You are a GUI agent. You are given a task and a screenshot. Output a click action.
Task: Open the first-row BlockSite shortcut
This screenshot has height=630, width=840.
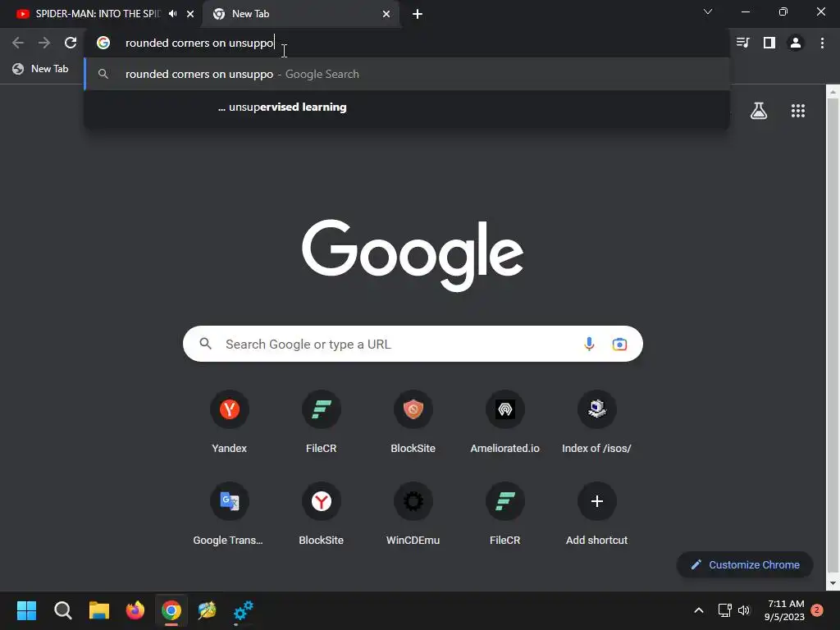pyautogui.click(x=413, y=422)
